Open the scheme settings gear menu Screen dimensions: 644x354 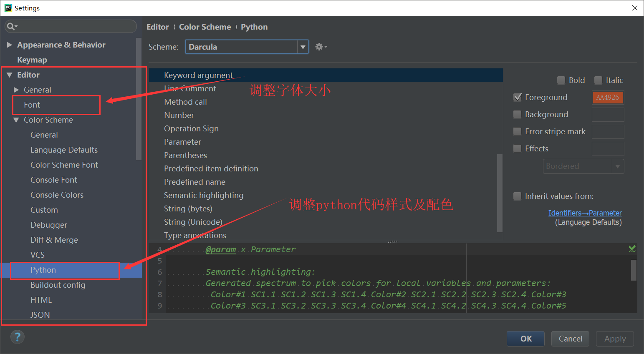[320, 47]
